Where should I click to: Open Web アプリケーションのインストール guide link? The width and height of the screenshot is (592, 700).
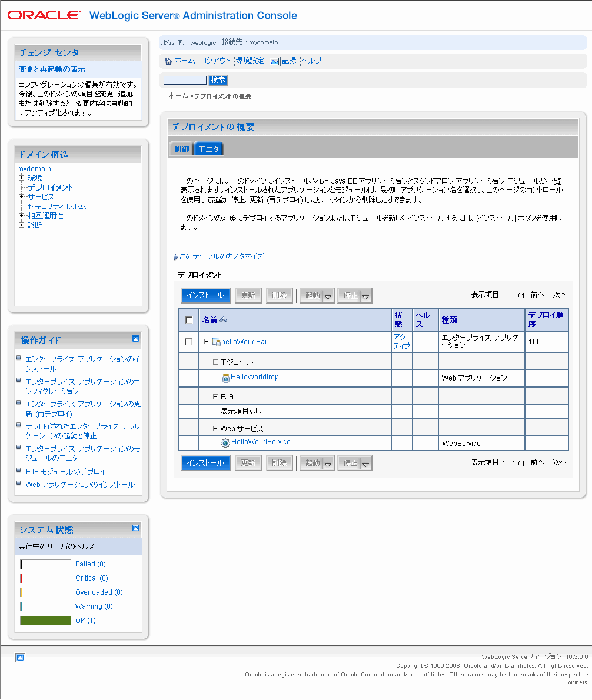coord(80,485)
